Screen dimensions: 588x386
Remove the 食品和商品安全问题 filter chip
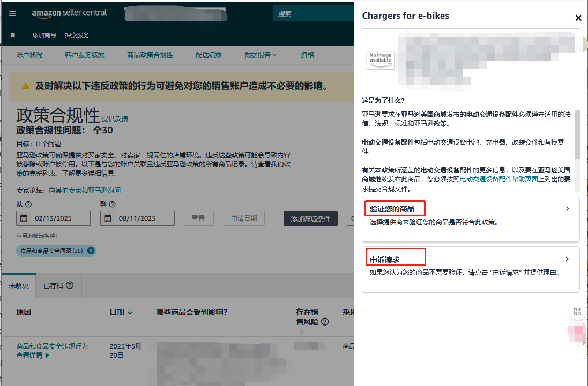coord(91,251)
